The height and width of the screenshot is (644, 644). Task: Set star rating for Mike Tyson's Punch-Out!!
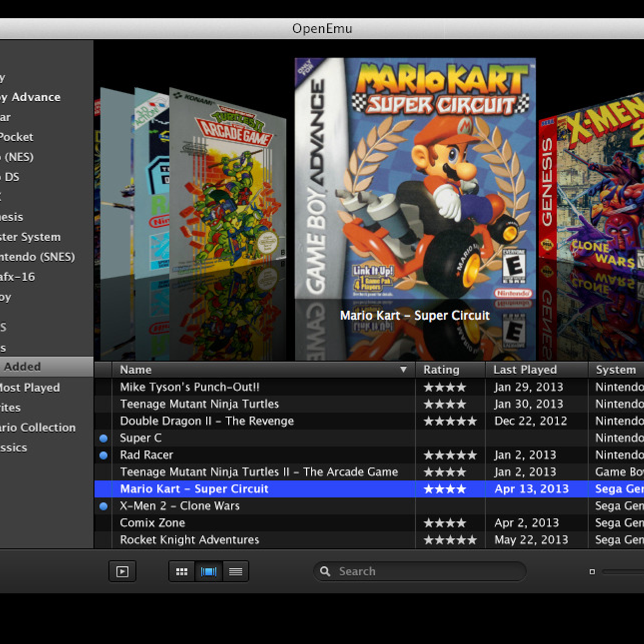[x=445, y=387]
